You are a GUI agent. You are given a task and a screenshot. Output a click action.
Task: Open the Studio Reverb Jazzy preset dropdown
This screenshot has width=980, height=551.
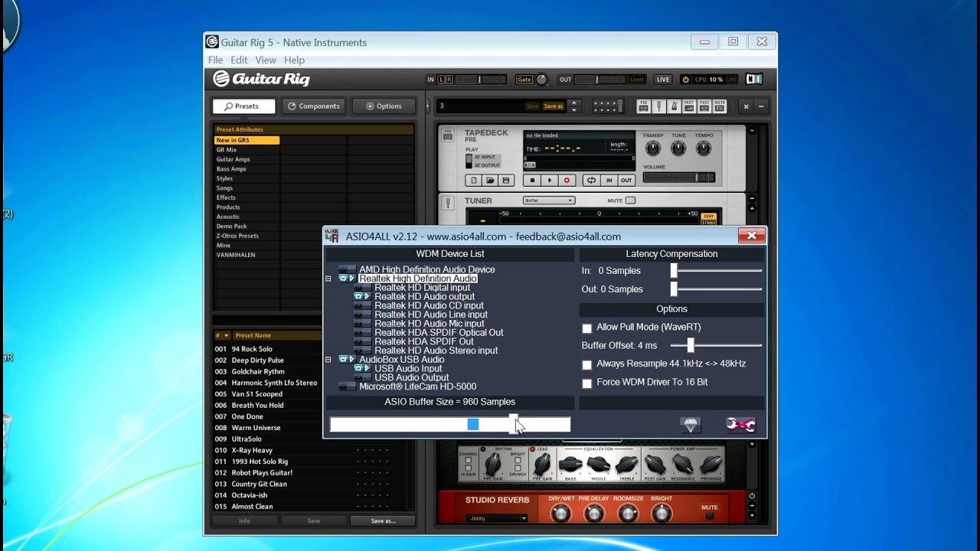pyautogui.click(x=497, y=518)
